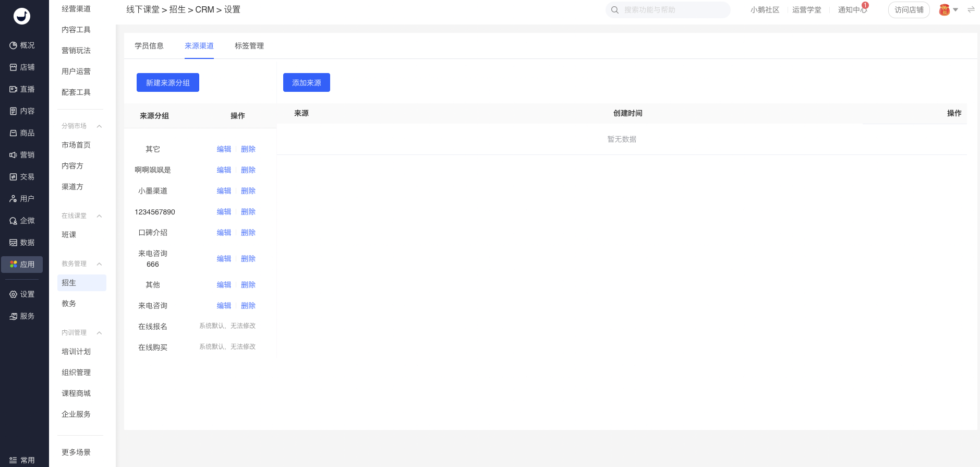Switch to the 学员信息 tab
Image resolution: width=980 pixels, height=467 pixels.
(x=149, y=46)
